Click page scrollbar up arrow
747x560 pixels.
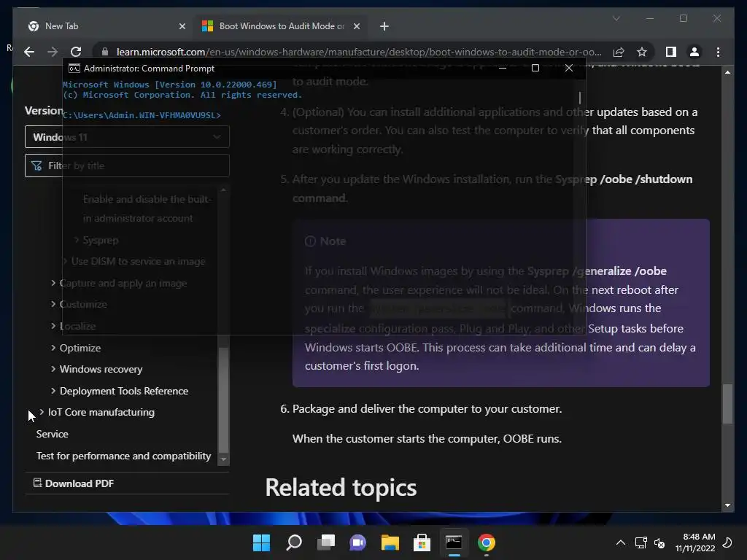tap(727, 72)
